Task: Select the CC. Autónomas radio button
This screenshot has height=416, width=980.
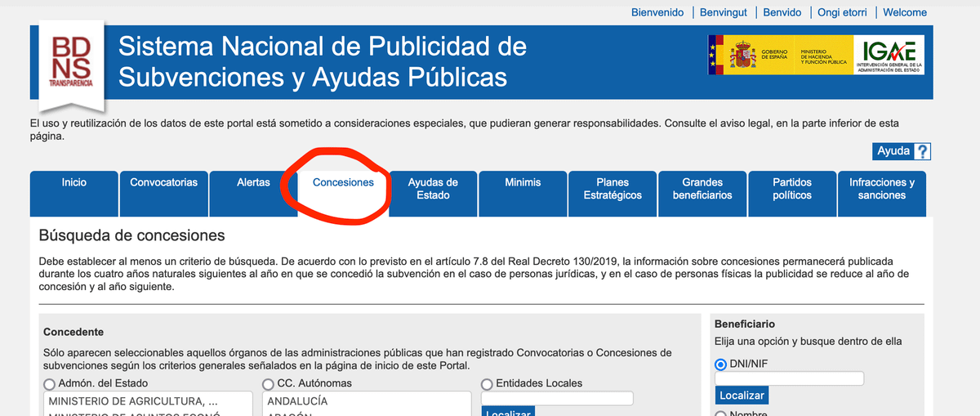Action: (268, 383)
